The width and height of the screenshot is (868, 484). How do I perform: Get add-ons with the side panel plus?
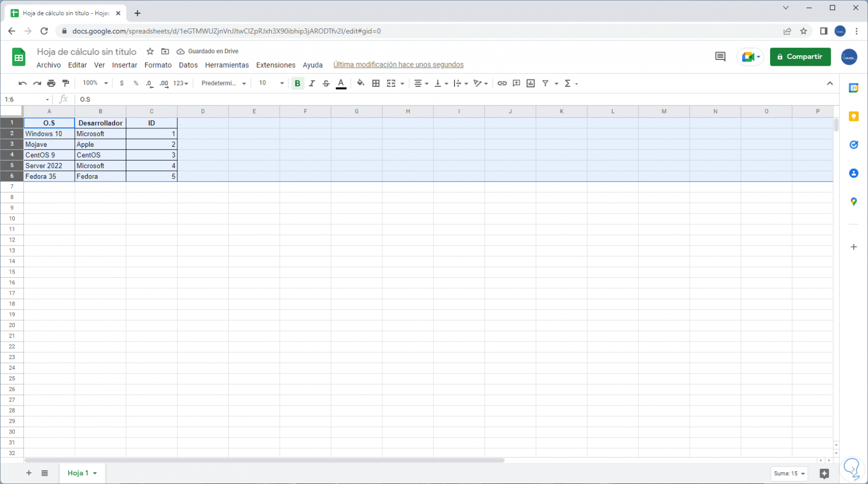[854, 247]
